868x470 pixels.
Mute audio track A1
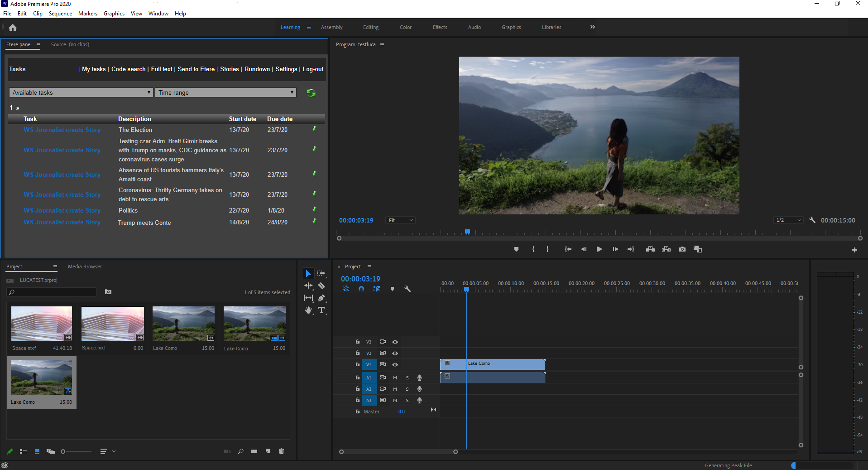pyautogui.click(x=395, y=378)
